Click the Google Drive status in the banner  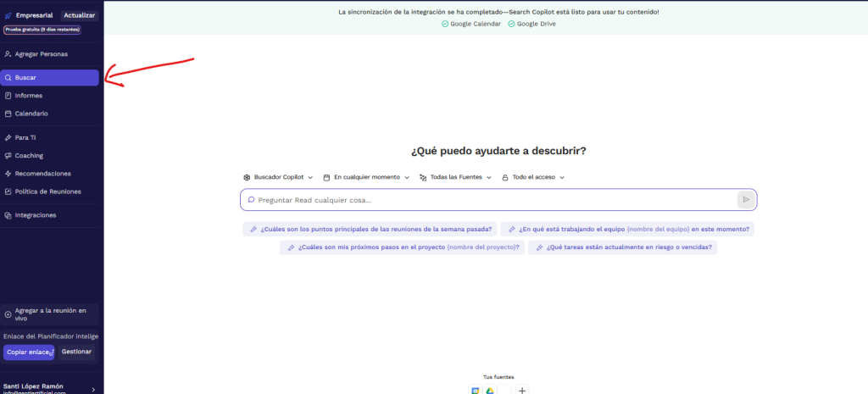tap(532, 24)
